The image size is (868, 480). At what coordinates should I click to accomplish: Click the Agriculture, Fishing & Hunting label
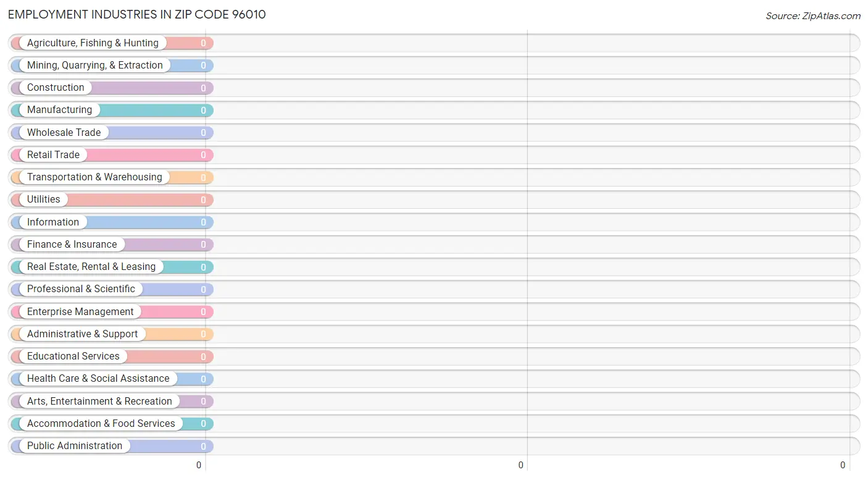point(93,43)
